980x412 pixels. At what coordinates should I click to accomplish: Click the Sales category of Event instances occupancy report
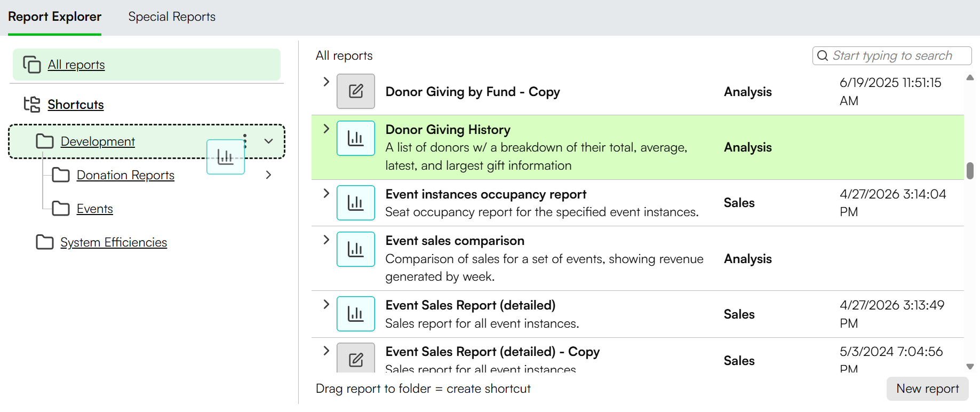(739, 203)
